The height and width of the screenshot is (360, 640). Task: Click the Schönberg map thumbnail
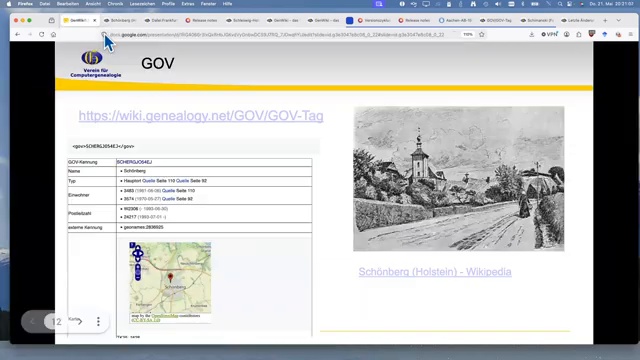point(170,278)
